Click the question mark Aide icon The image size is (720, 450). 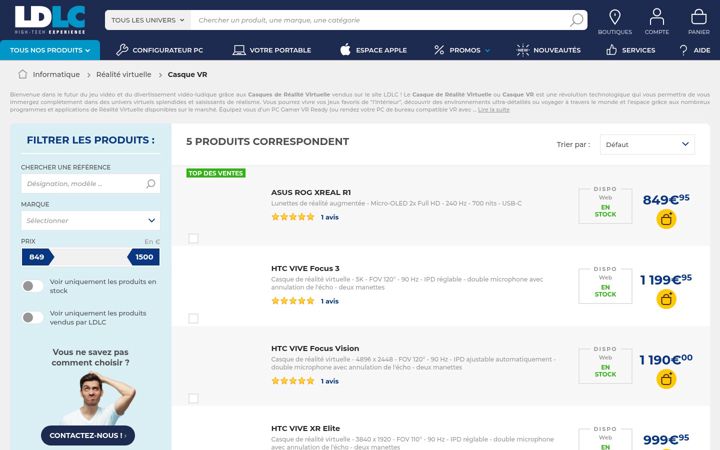tap(683, 50)
